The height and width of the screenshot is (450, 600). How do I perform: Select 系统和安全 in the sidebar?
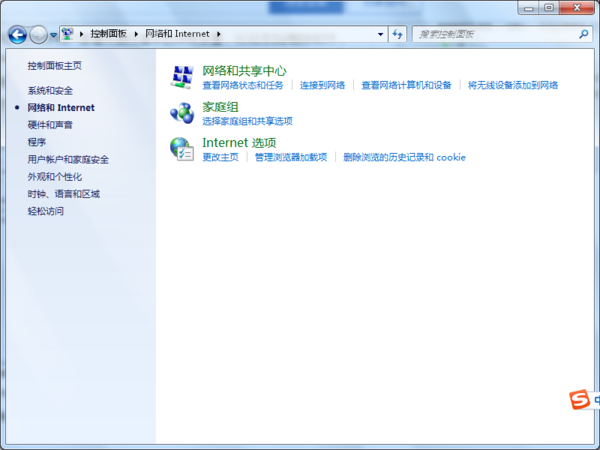click(50, 91)
